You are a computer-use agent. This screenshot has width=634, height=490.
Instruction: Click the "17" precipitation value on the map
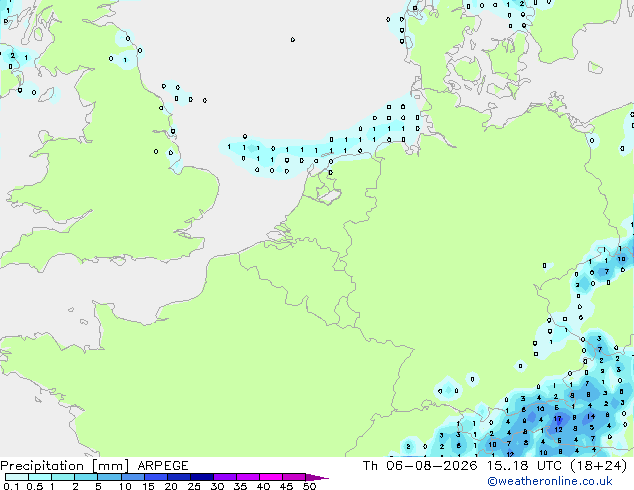click(558, 419)
